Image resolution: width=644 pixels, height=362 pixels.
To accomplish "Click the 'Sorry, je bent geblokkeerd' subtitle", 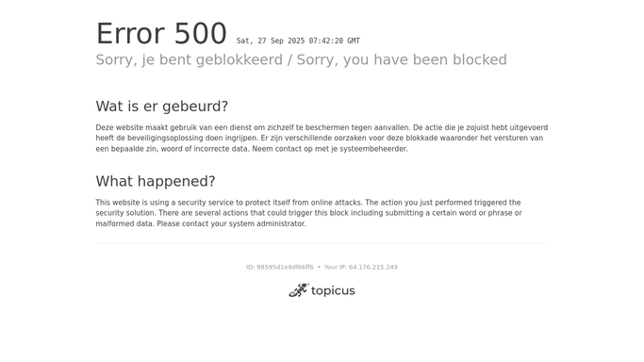I will (x=190, y=60).
